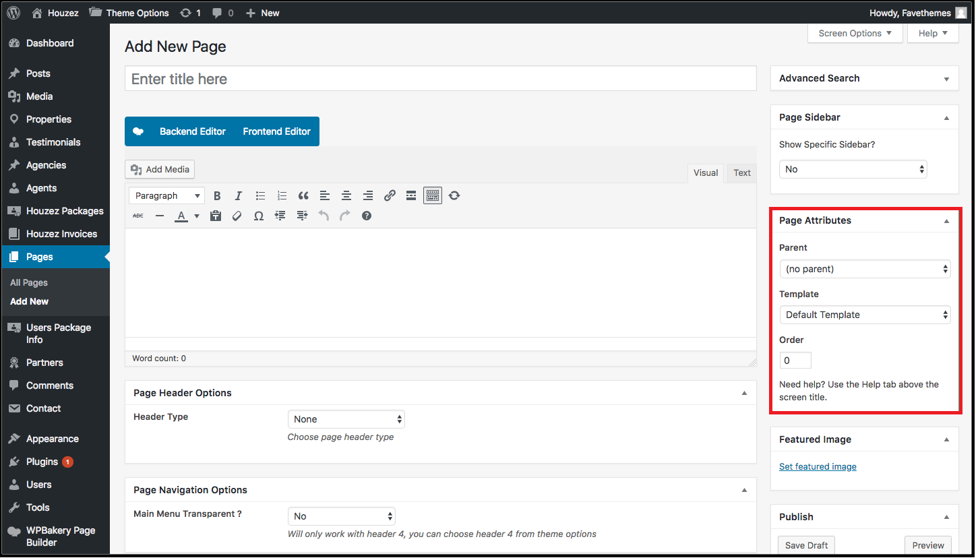Open the comments bubble in admin bar
The width and height of the screenshot is (980, 560).
click(223, 13)
